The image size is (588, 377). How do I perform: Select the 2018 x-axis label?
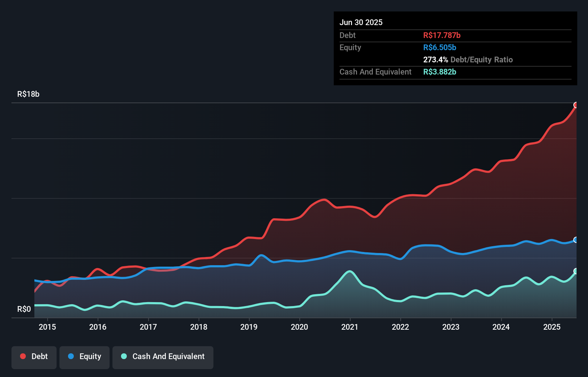click(198, 327)
